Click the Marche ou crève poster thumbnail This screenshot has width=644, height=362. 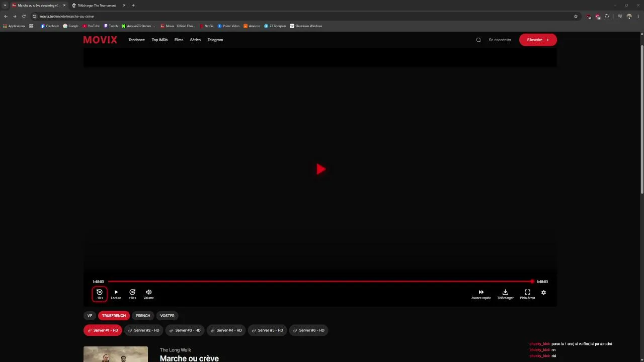click(116, 354)
